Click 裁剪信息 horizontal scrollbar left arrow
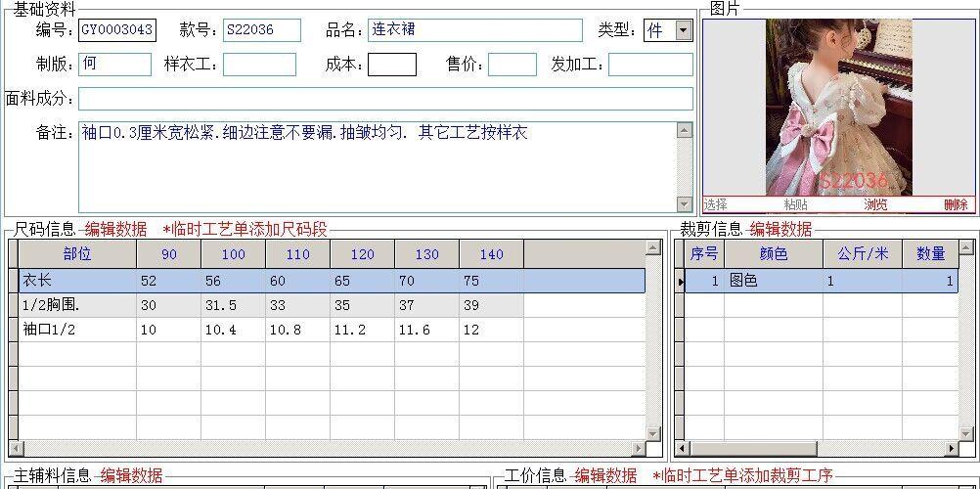 pyautogui.click(x=683, y=448)
